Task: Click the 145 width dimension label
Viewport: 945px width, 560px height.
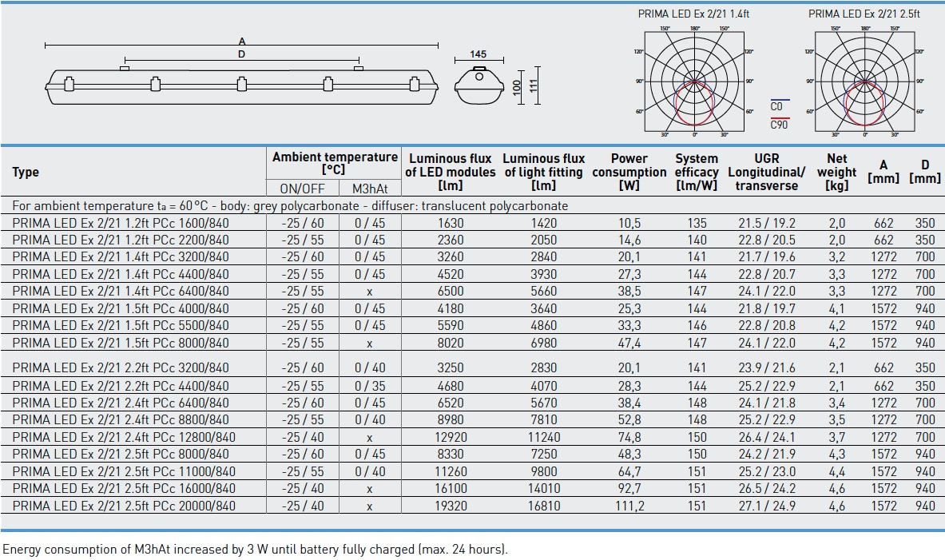Action: pyautogui.click(x=478, y=54)
